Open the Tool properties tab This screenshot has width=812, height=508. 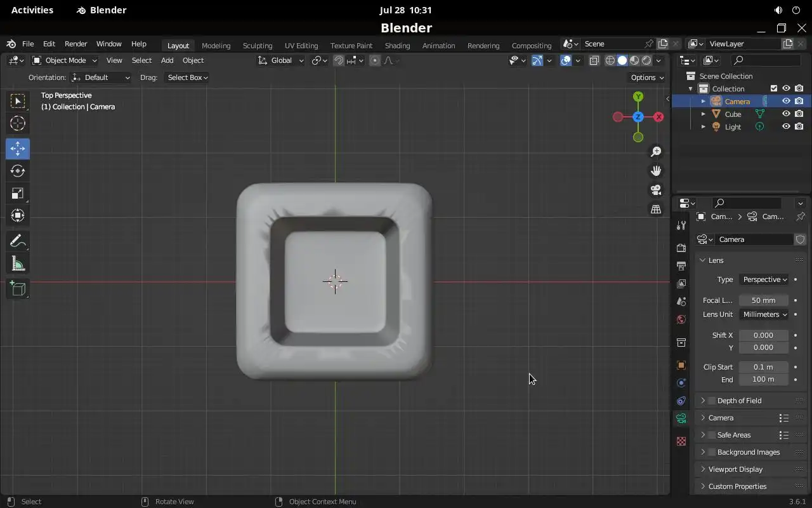click(x=681, y=225)
